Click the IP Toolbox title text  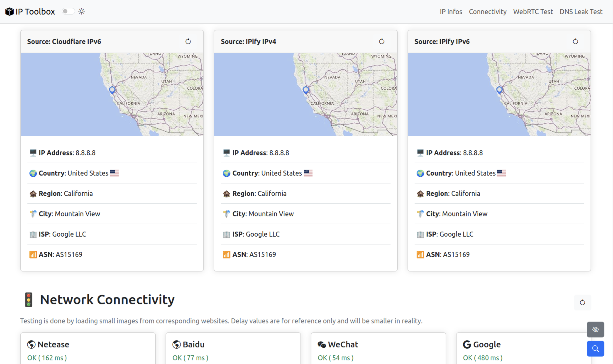point(35,12)
